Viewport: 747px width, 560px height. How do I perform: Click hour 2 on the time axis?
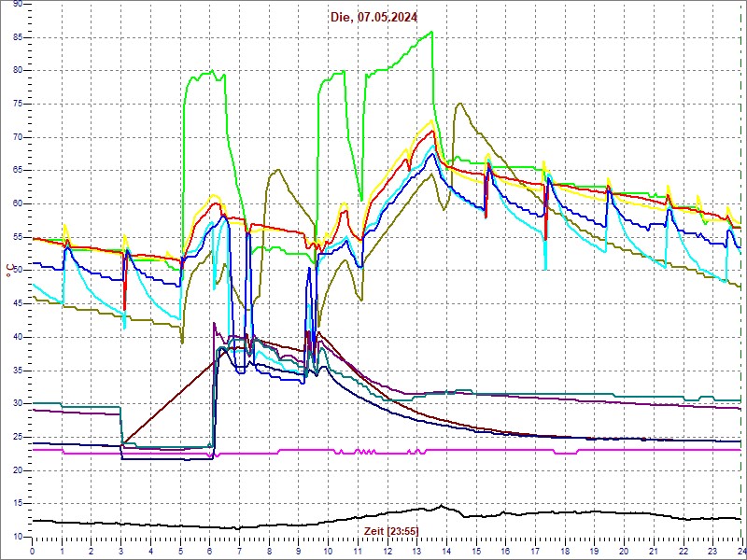[x=92, y=551]
